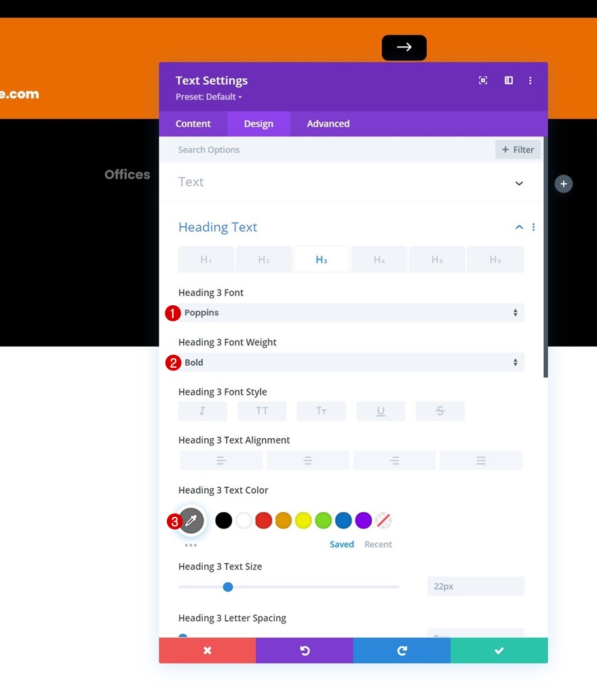
Task: Expand modal to fullscreen view icon
Action: pyautogui.click(x=483, y=80)
